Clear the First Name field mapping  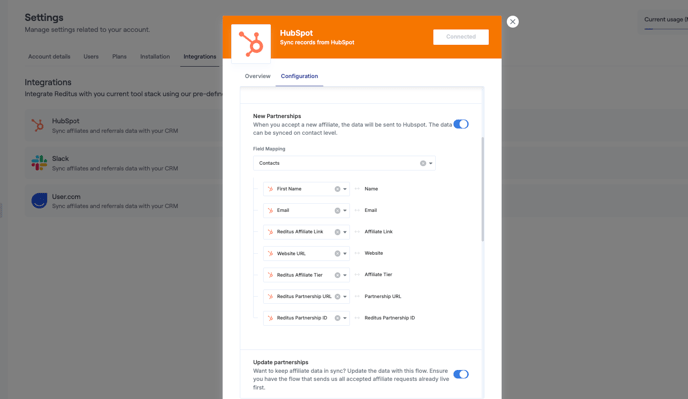[x=337, y=189]
